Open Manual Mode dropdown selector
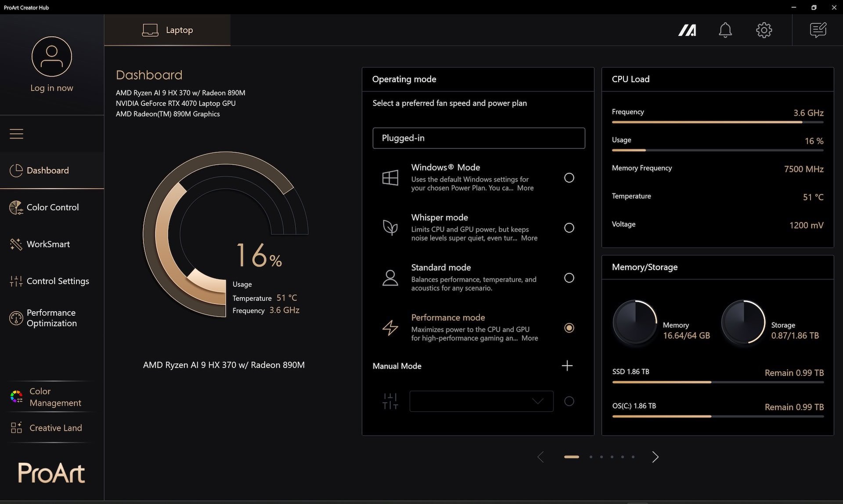This screenshot has width=843, height=504. pyautogui.click(x=480, y=401)
